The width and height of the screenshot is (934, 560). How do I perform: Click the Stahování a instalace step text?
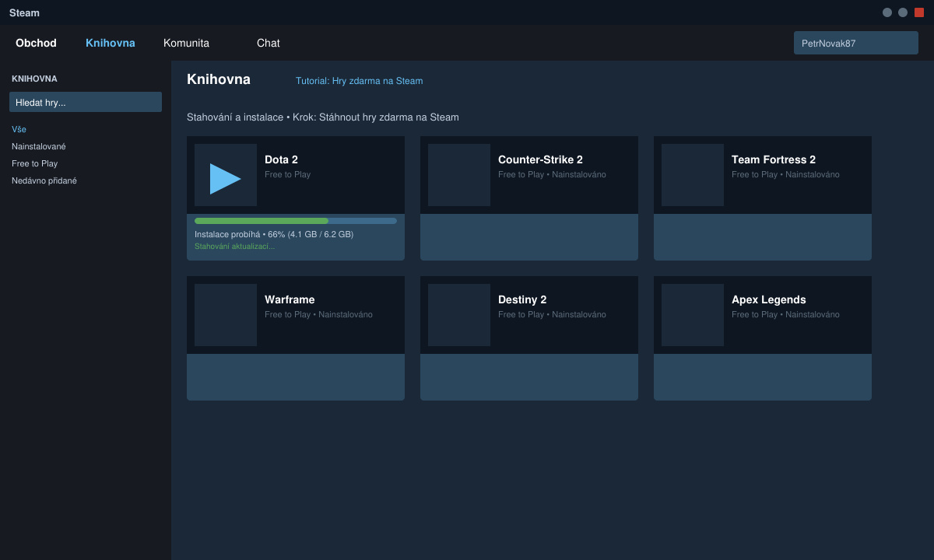coord(323,117)
